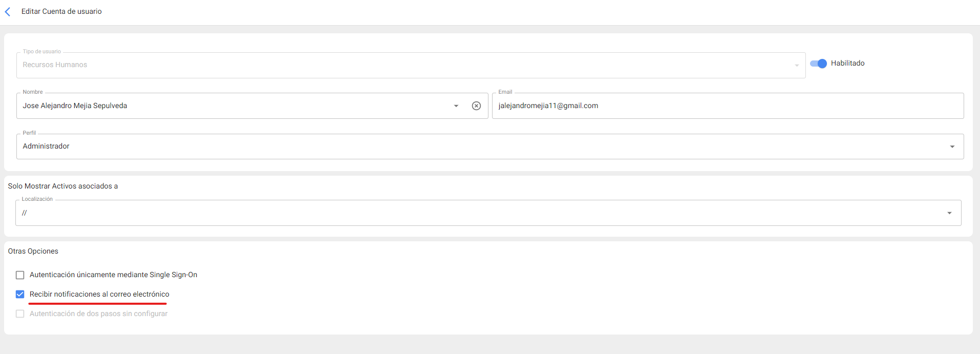Click the Nombre field with Jose Alejandro

[x=230, y=106]
